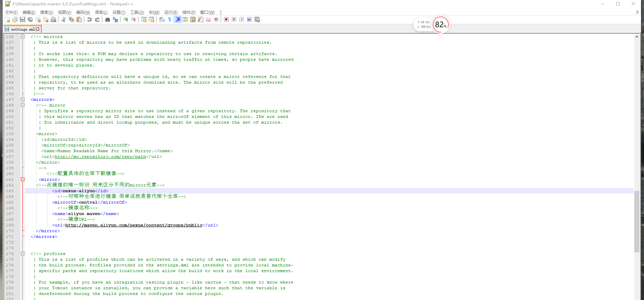Click the 82% network monitor circle
This screenshot has height=300, width=644.
click(x=440, y=25)
